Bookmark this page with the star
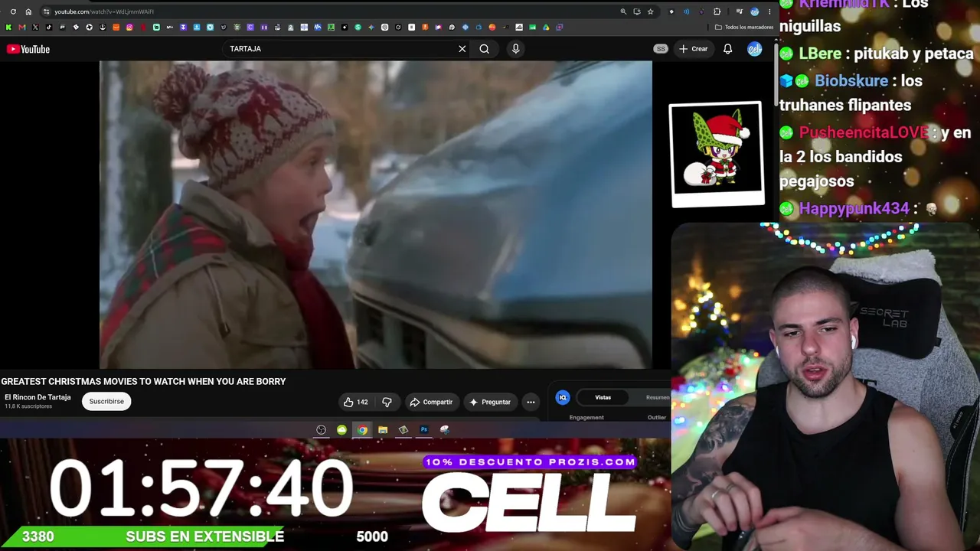 coord(650,11)
